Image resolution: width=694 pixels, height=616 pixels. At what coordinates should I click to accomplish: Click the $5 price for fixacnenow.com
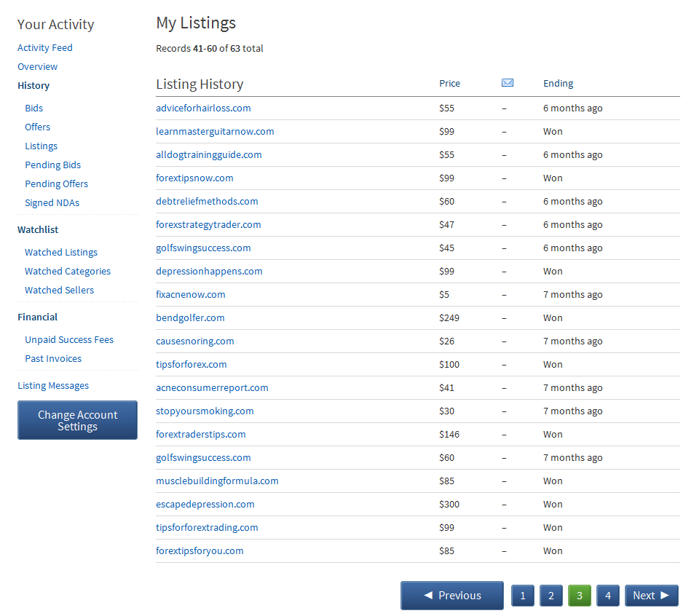(x=444, y=295)
